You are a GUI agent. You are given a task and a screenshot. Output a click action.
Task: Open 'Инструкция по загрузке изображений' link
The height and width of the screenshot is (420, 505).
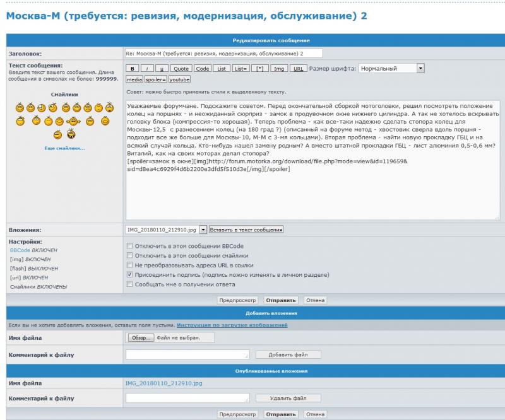point(232,325)
